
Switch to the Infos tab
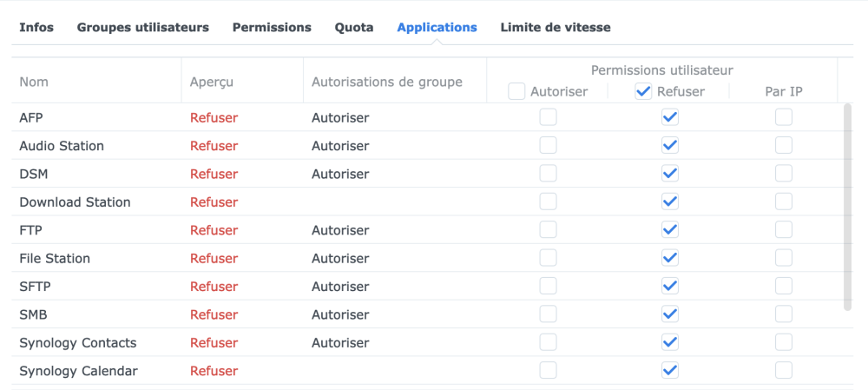(x=36, y=27)
